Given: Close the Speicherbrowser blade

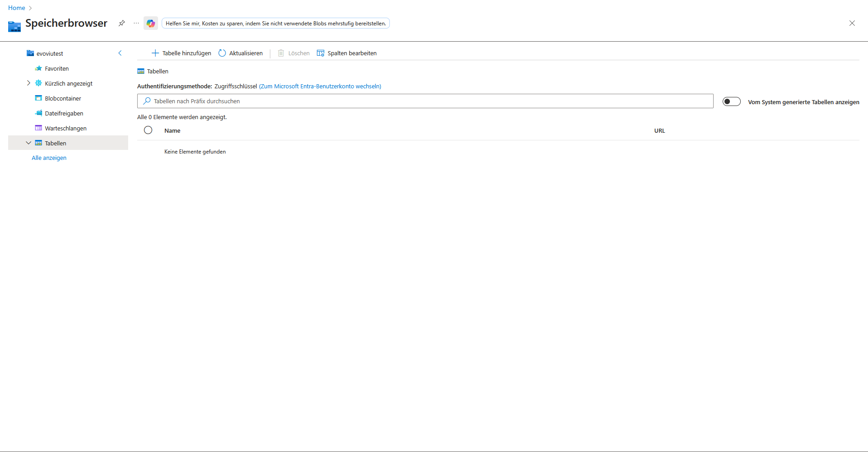Looking at the screenshot, I should pos(852,23).
